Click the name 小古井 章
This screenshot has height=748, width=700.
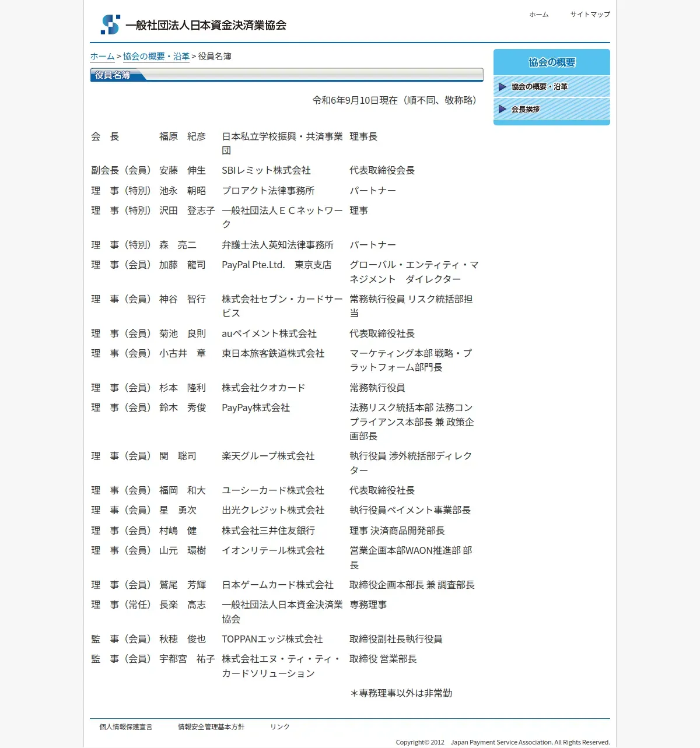point(183,353)
